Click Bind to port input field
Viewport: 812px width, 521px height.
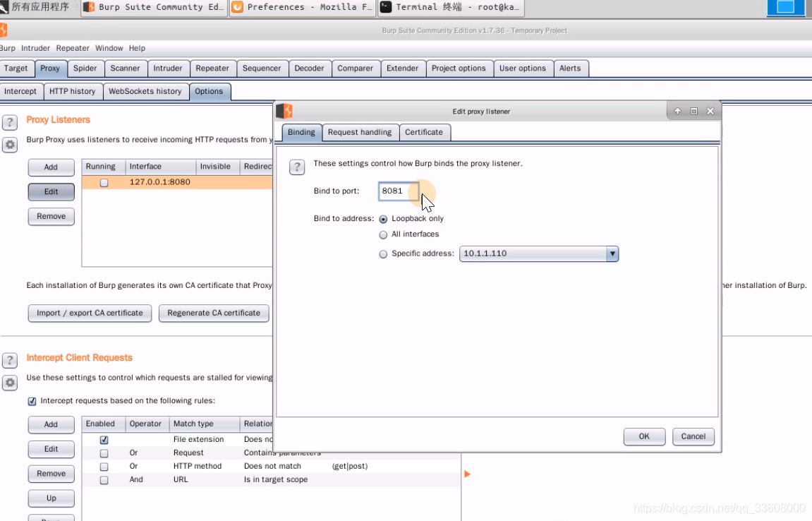click(398, 191)
